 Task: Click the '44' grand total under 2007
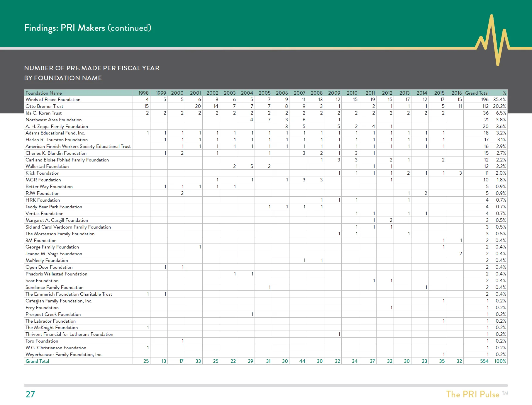[302, 361]
